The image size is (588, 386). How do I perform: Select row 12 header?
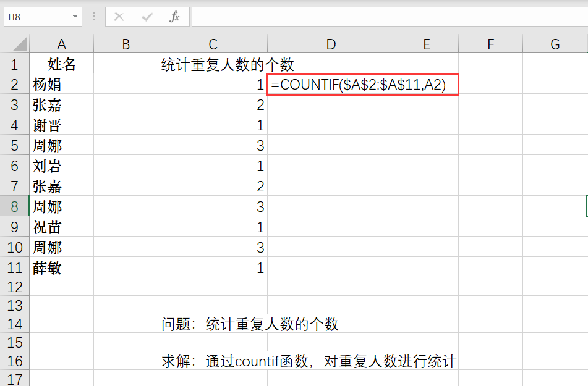(14, 287)
